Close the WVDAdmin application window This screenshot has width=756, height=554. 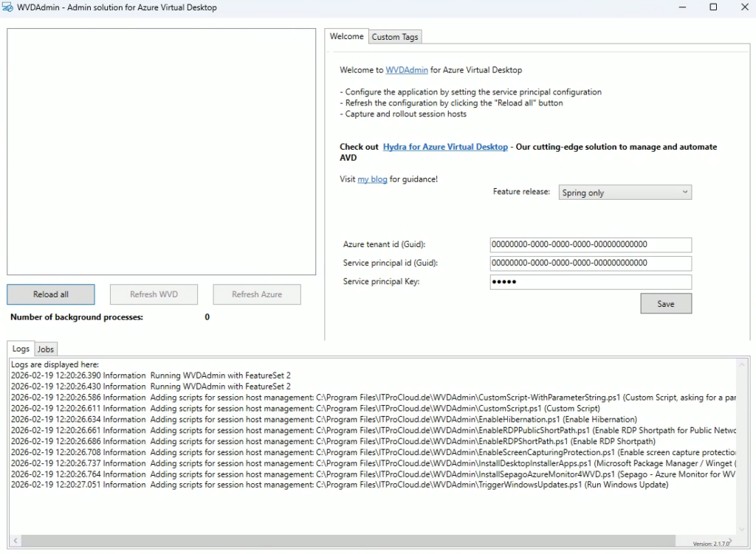click(x=743, y=7)
